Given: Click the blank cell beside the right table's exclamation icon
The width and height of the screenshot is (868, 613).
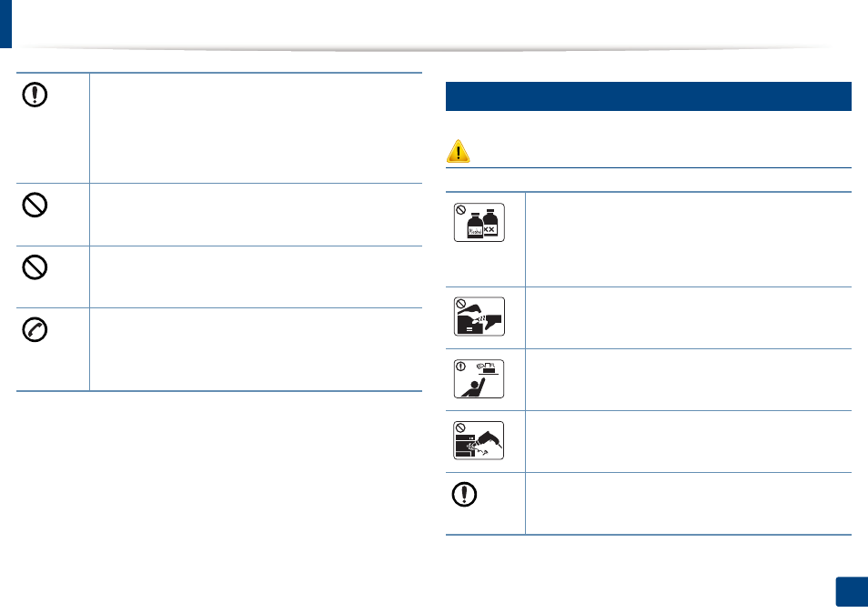Looking at the screenshot, I should click(x=689, y=504).
